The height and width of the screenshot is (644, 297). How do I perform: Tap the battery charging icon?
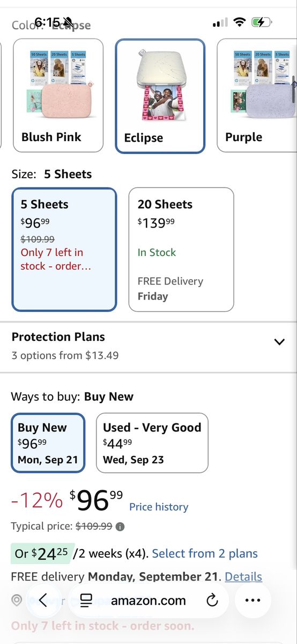262,22
